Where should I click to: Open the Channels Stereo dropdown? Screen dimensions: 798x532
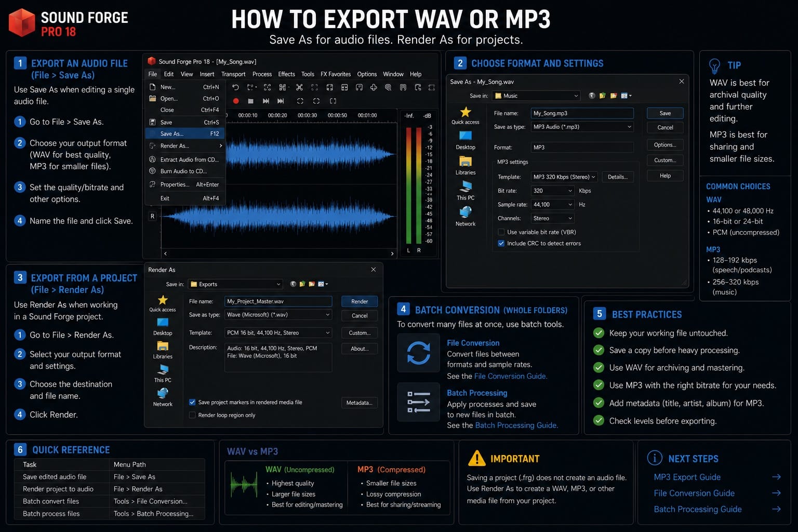[x=553, y=218]
